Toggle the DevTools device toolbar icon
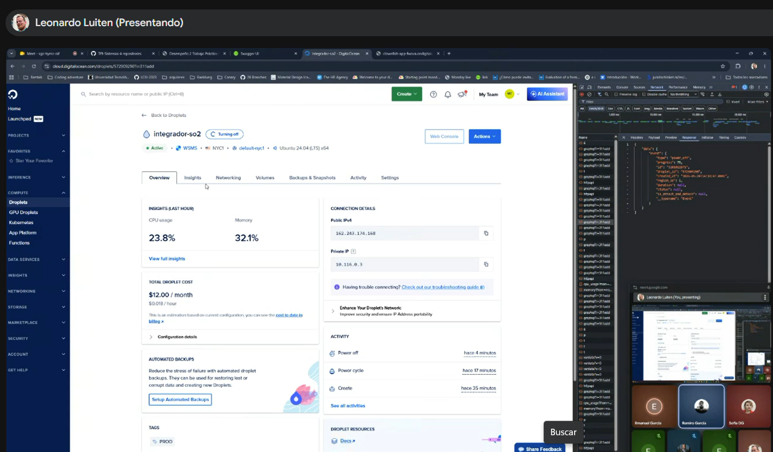 pyautogui.click(x=589, y=87)
